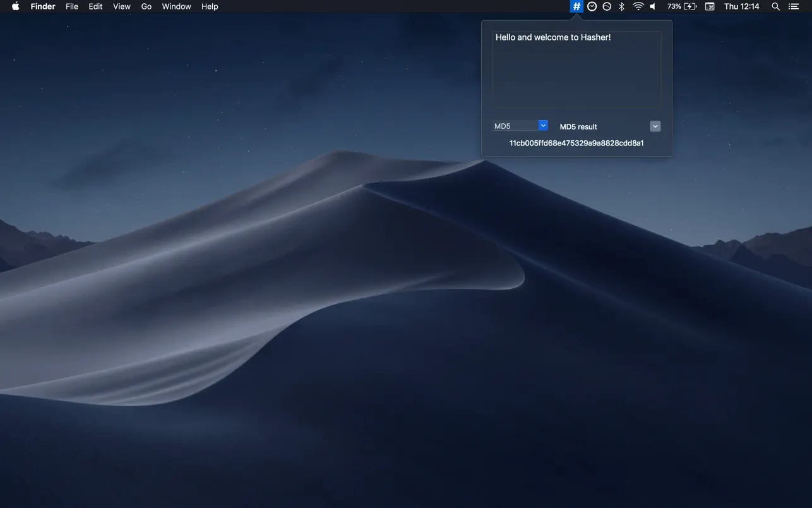Open Spotlight search
This screenshot has height=508, width=812.
(775, 6)
